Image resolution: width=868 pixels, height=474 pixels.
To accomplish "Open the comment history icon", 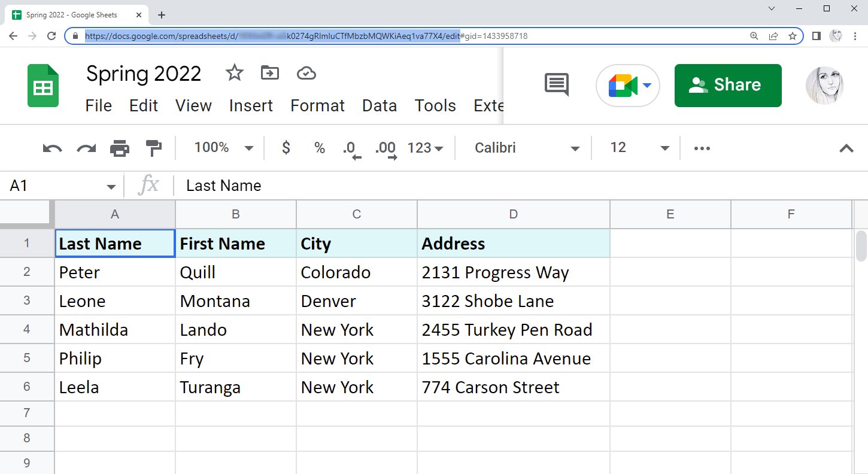I will click(556, 85).
